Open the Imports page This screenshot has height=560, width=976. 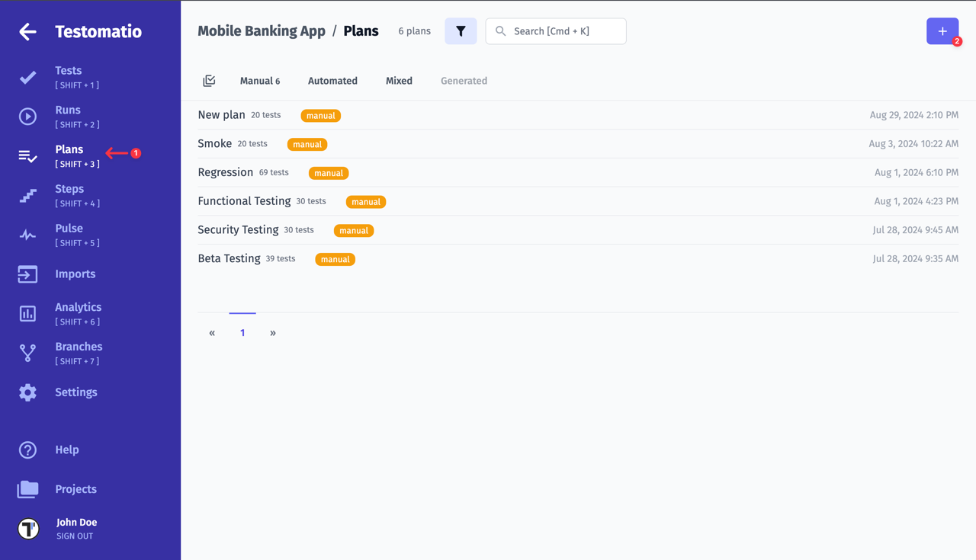coord(74,274)
